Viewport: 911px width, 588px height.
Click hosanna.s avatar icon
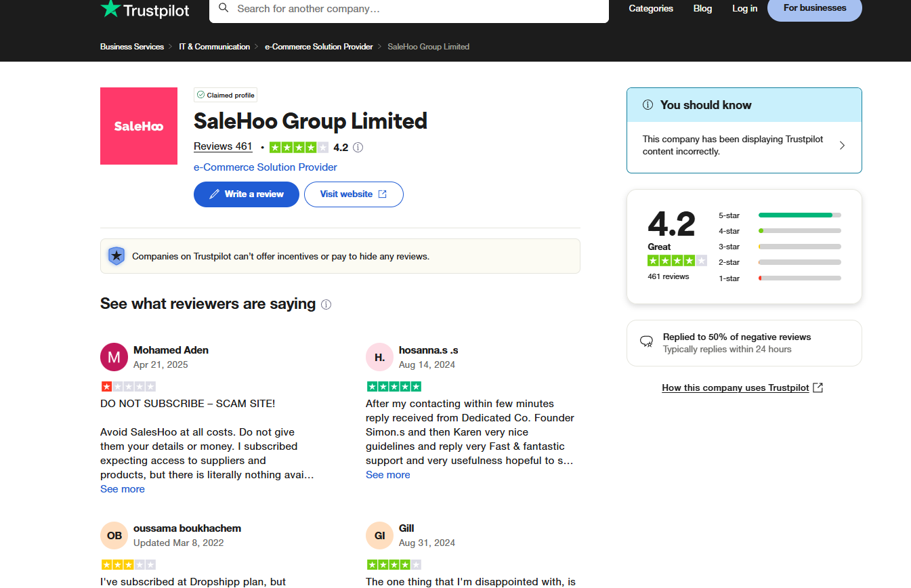[379, 357]
